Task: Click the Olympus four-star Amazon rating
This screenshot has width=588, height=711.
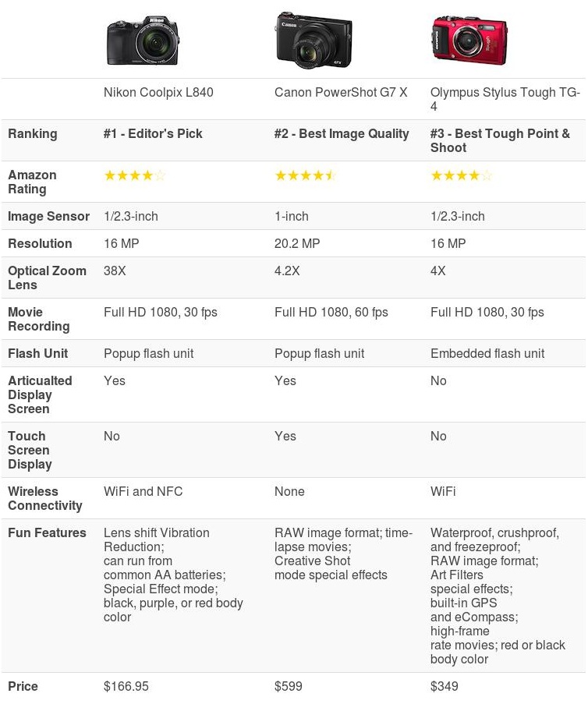Action: coord(462,176)
